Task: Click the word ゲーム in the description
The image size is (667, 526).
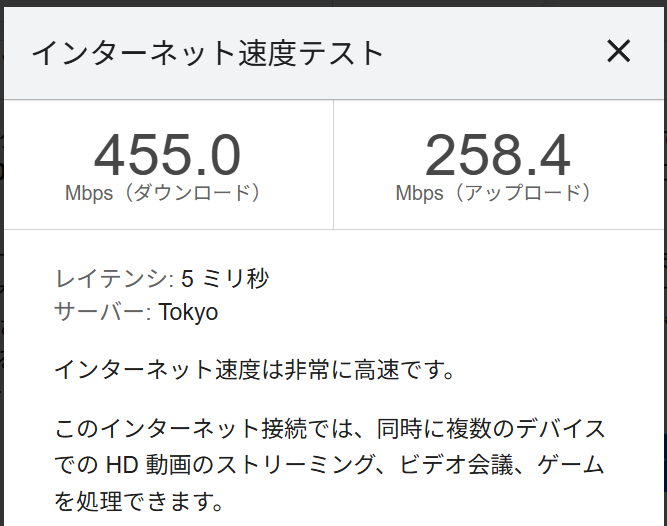Action: point(572,465)
